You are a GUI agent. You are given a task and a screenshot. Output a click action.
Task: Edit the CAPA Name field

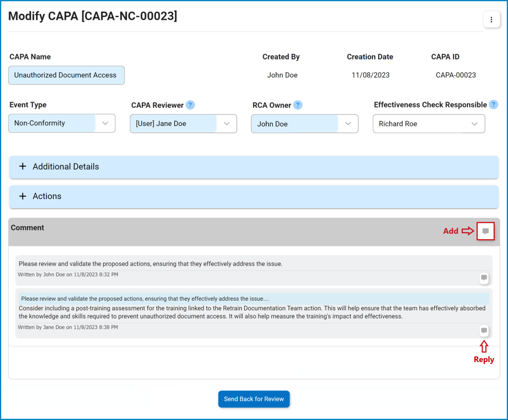[x=66, y=75]
